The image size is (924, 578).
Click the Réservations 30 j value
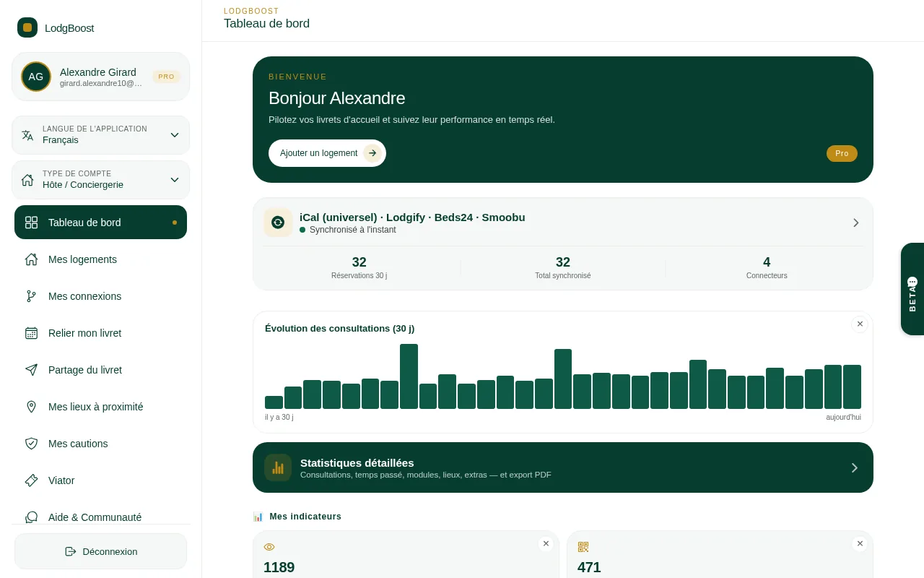(359, 262)
